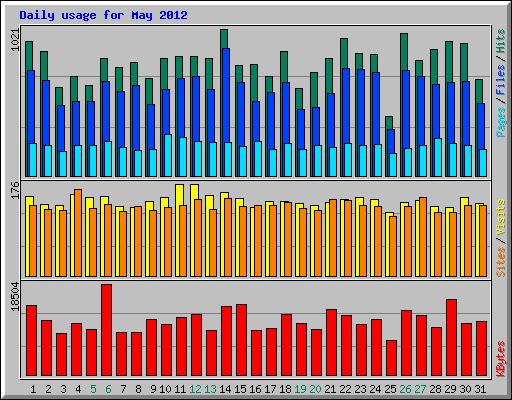Click day 8 on the x-axis
The image size is (512, 400).
(138, 389)
